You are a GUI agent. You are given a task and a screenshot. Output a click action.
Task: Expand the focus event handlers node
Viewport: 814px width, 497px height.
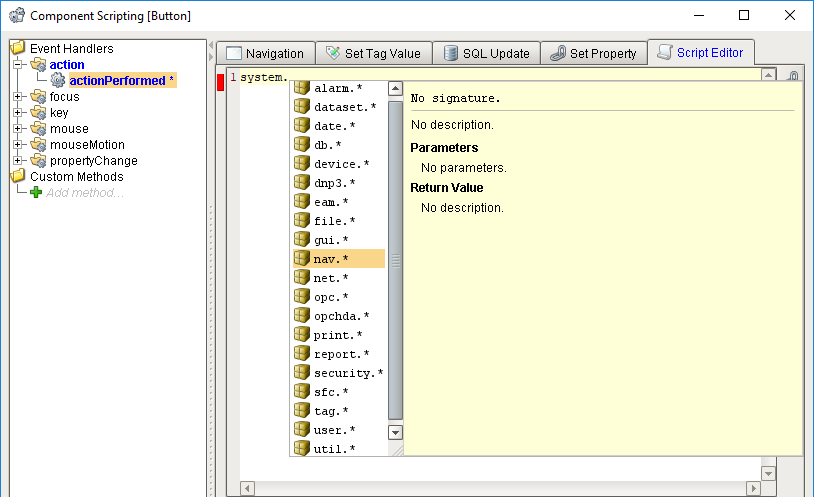(x=18, y=97)
